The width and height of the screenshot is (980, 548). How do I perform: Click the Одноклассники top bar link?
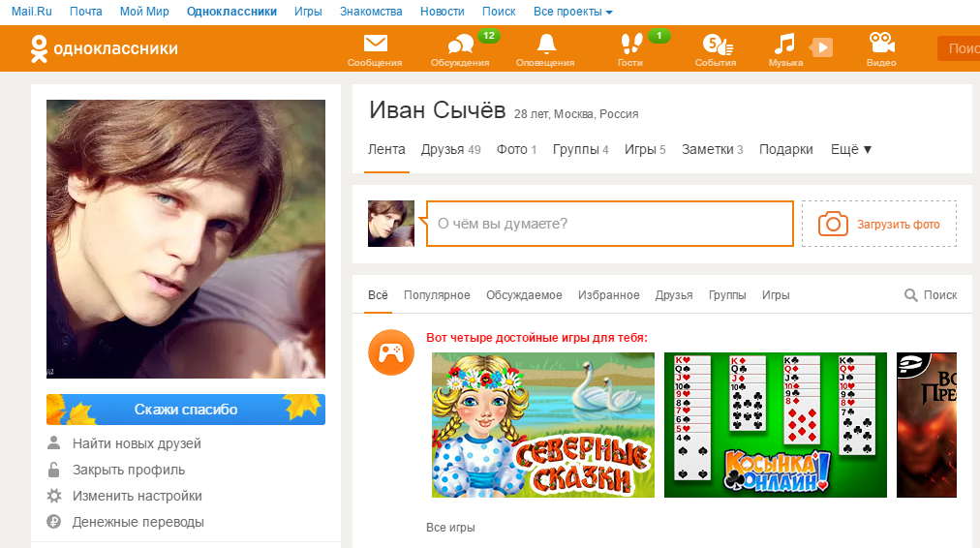pos(231,12)
